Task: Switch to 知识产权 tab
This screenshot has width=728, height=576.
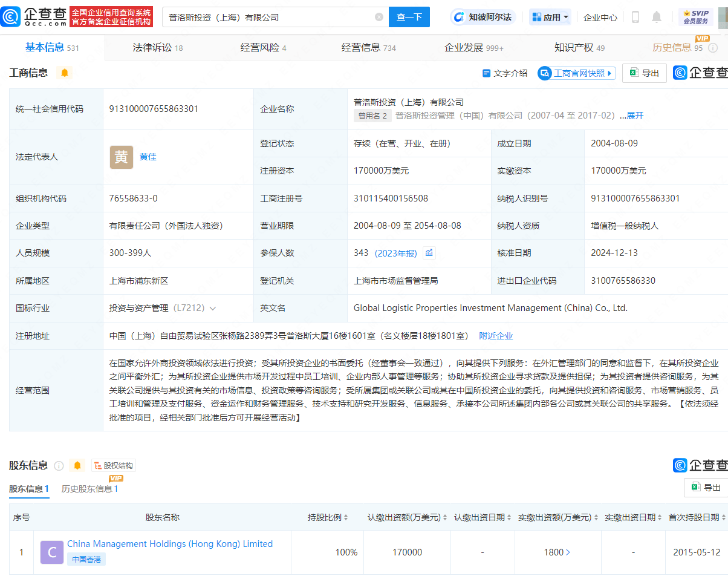Action: 579,48
